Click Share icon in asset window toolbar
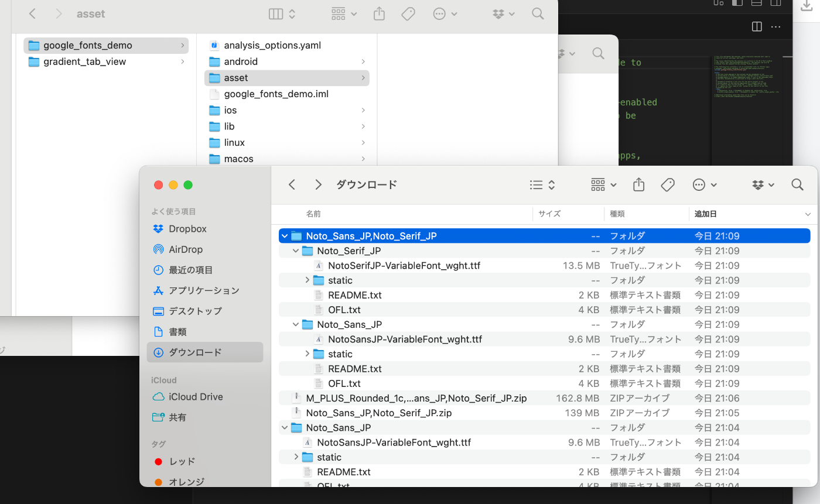The image size is (820, 504). tap(380, 13)
